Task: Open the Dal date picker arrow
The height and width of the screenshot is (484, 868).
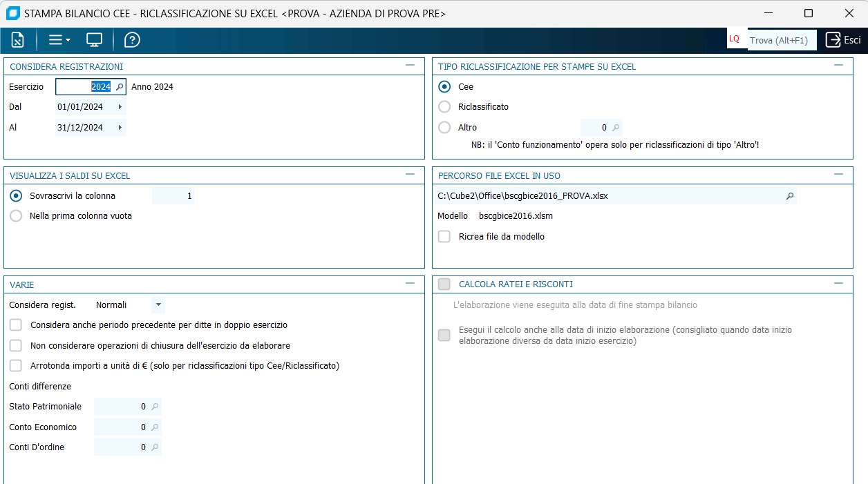Action: pos(120,107)
